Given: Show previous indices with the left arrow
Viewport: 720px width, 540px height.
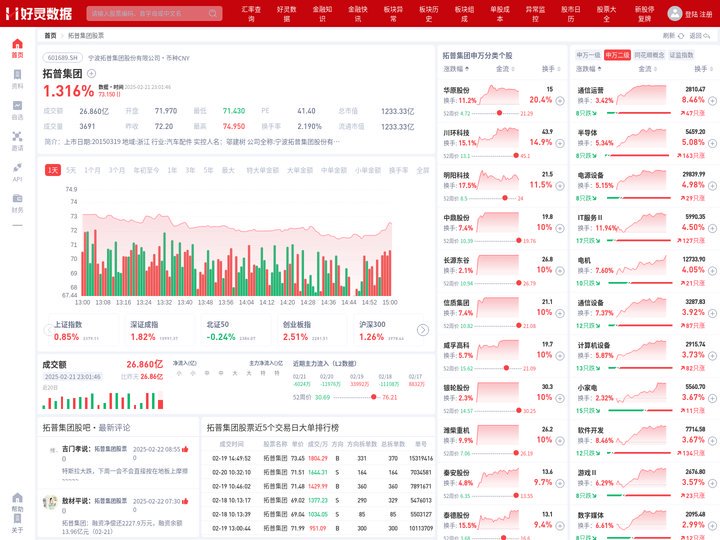Looking at the screenshot, I should click(48, 330).
